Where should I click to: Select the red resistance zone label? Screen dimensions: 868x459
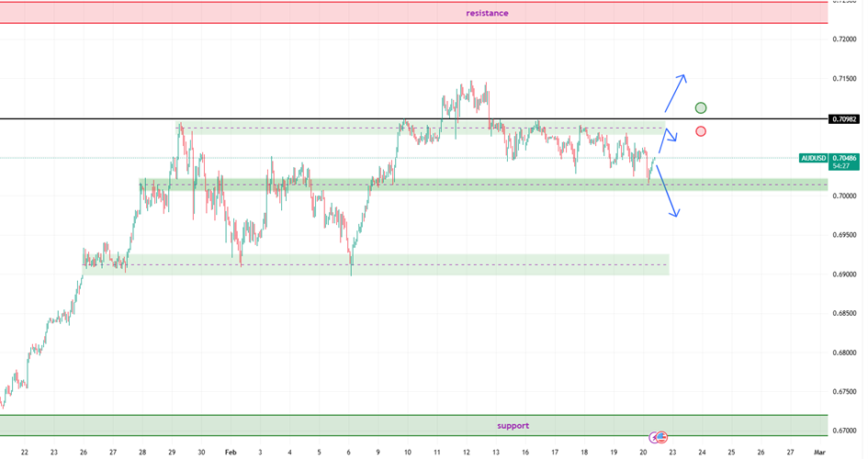[486, 13]
